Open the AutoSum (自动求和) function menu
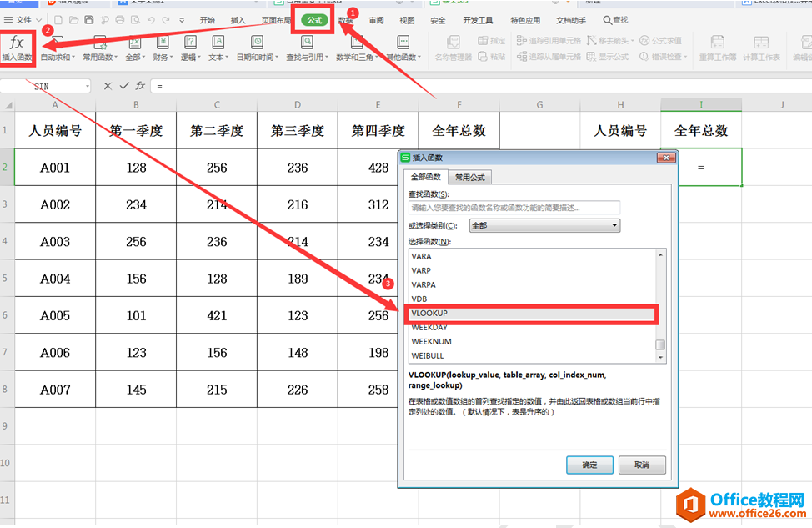 58,49
